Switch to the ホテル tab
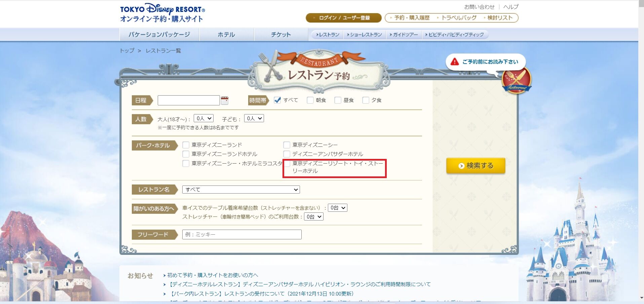 pyautogui.click(x=226, y=34)
